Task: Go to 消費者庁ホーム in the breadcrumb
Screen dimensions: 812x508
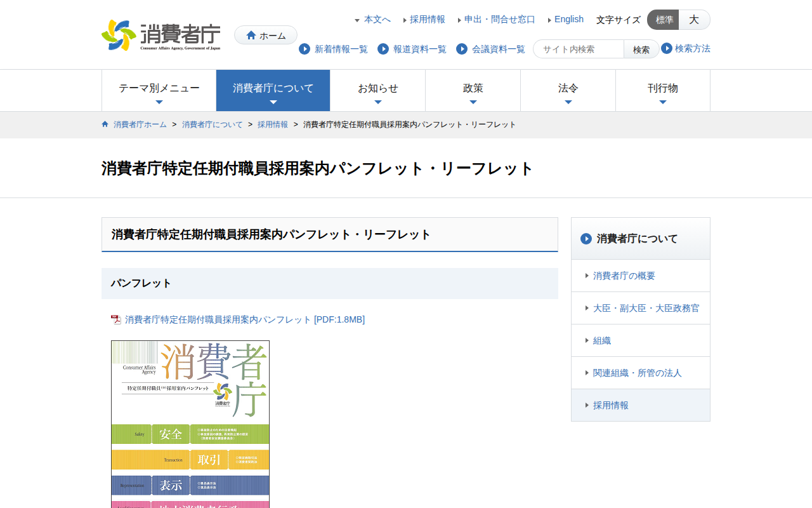Action: (140, 124)
